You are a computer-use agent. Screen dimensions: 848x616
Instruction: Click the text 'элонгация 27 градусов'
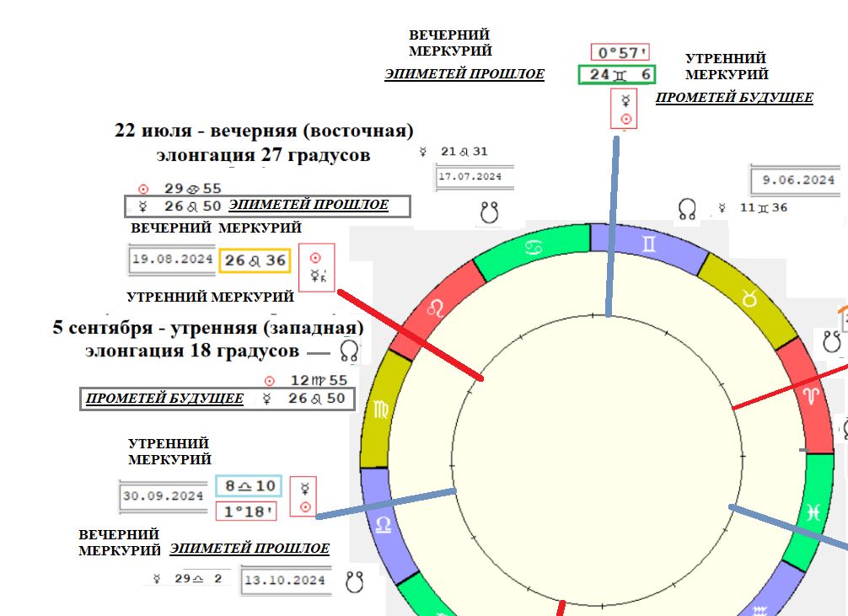(263, 155)
